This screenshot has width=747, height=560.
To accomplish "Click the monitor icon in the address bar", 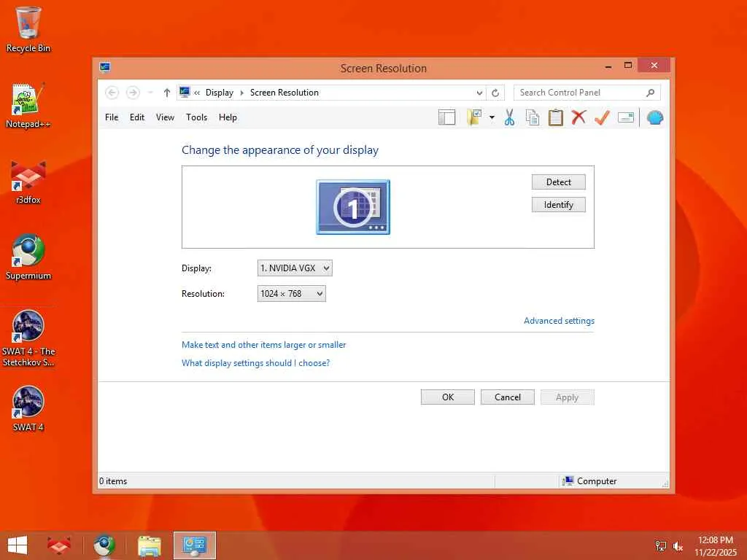I will [x=185, y=92].
